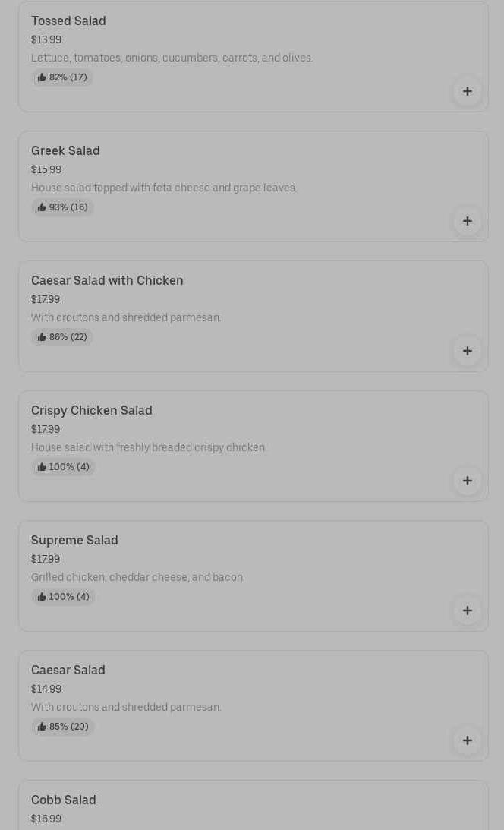Open the Greek Salad menu item title
504x830 pixels.
65,151
